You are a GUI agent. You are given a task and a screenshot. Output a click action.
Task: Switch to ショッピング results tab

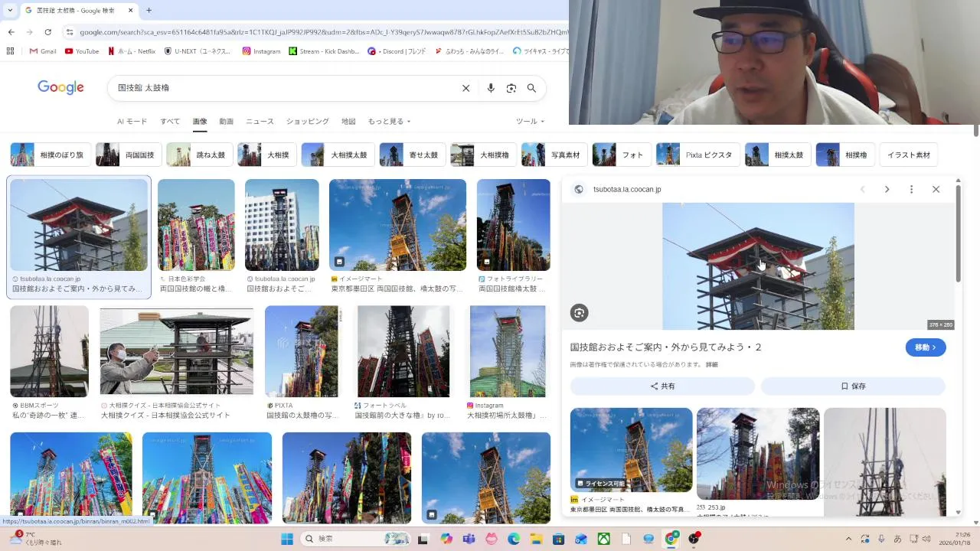308,122
